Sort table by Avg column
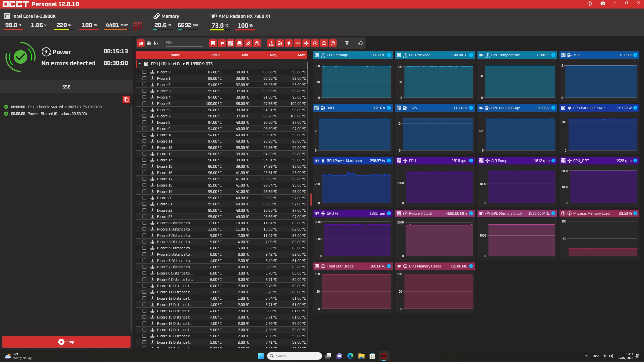This screenshot has height=362, width=644. pyautogui.click(x=273, y=55)
